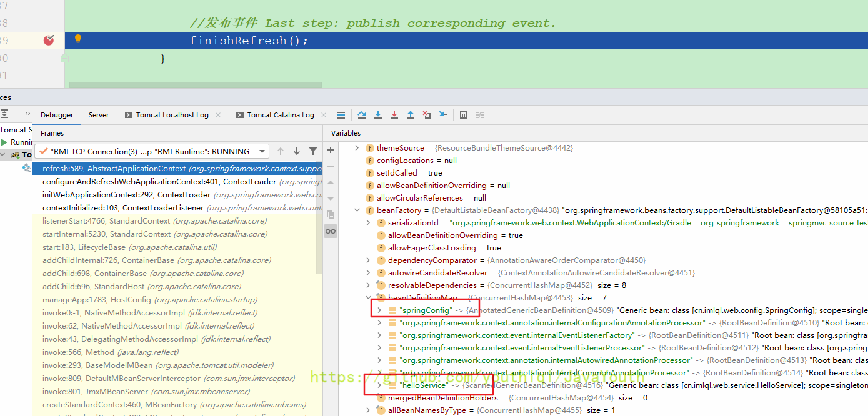This screenshot has height=416, width=868.
Task: Toggle show watches glasses icon
Action: [x=331, y=231]
